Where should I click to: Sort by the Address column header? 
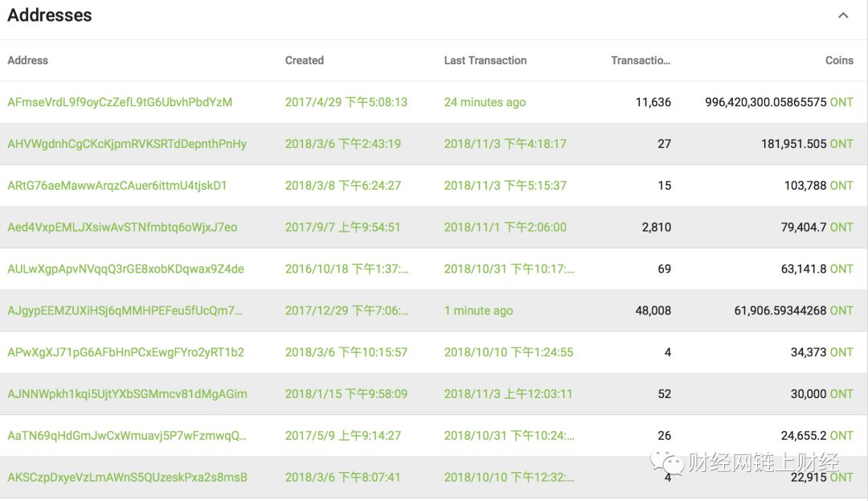27,60
